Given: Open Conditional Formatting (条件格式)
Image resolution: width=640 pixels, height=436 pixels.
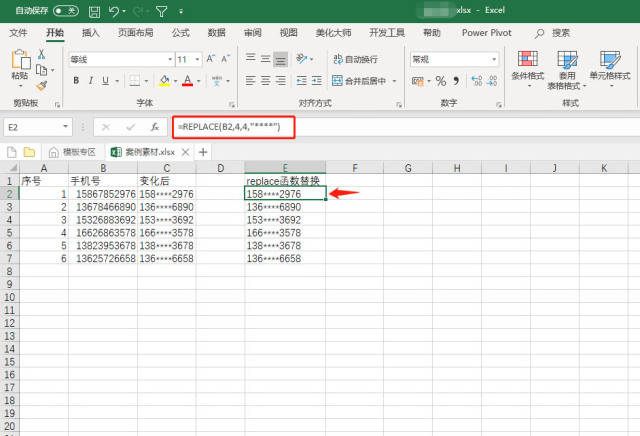Looking at the screenshot, I should pyautogui.click(x=528, y=68).
